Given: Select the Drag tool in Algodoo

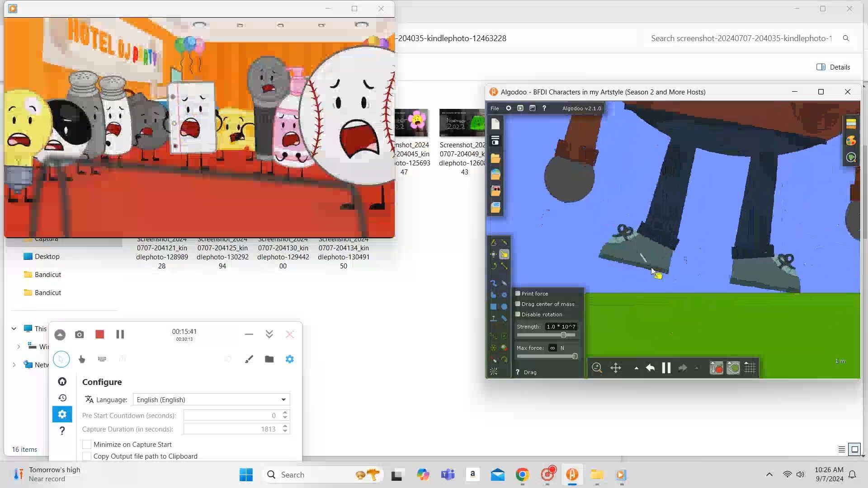Looking at the screenshot, I should pyautogui.click(x=504, y=254).
